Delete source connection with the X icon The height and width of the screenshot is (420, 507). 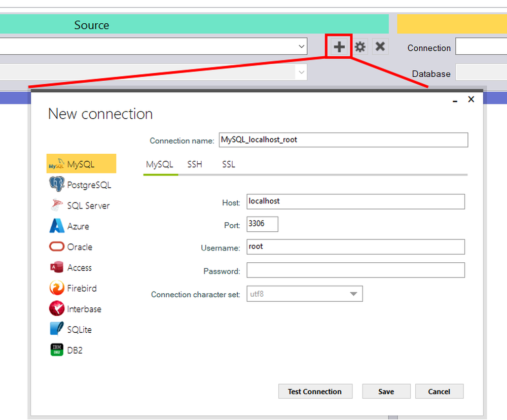(x=380, y=47)
